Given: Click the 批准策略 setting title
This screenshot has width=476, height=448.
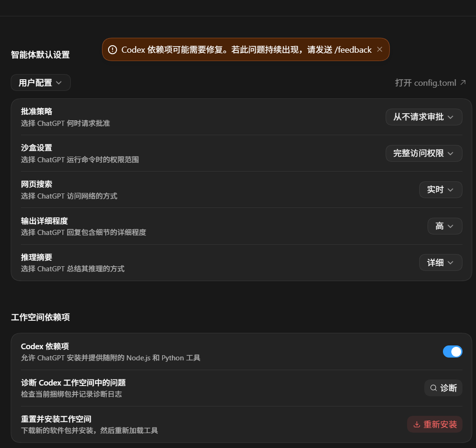Looking at the screenshot, I should click(x=36, y=111).
